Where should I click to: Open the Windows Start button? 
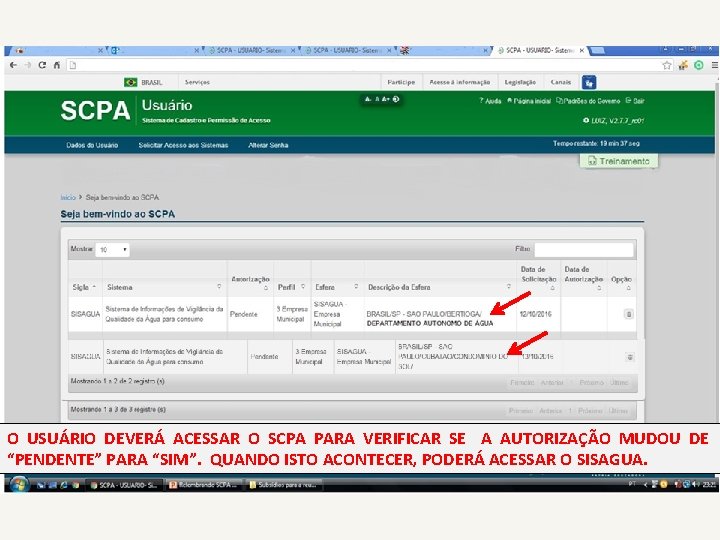click(x=18, y=484)
